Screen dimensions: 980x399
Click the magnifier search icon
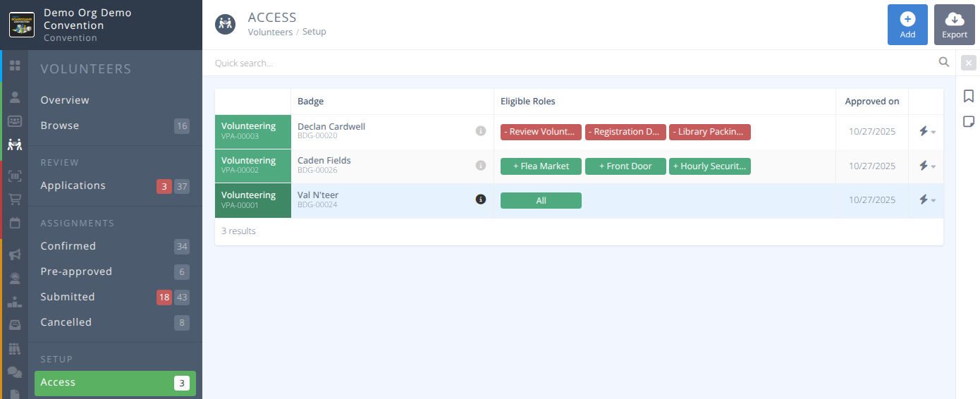(944, 63)
